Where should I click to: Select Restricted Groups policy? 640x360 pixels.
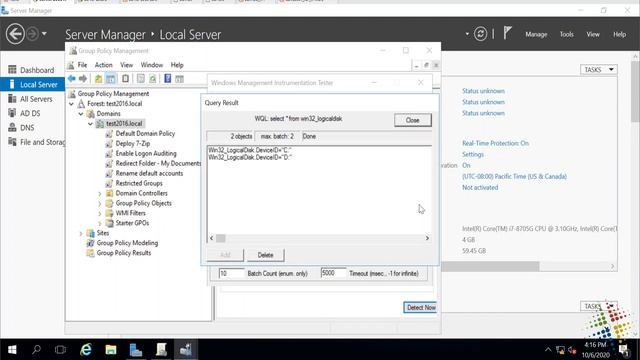(x=139, y=183)
